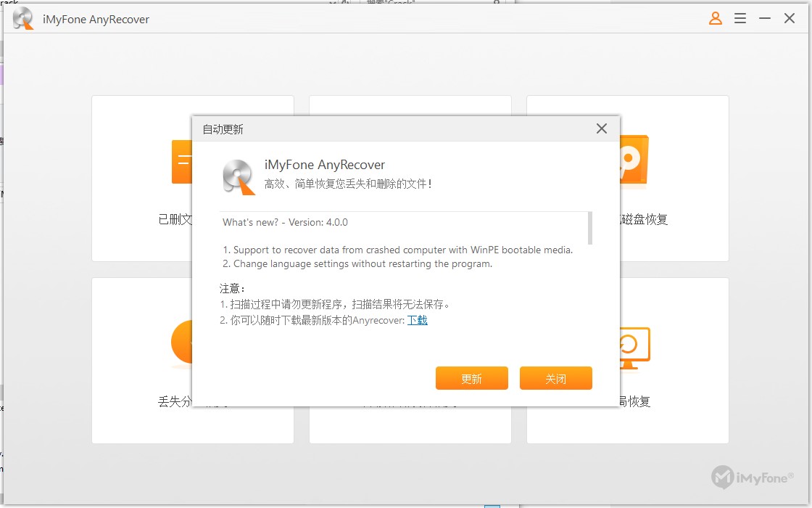Click the AnyRecover disc logo in title bar
This screenshot has width=812, height=508.
22,19
